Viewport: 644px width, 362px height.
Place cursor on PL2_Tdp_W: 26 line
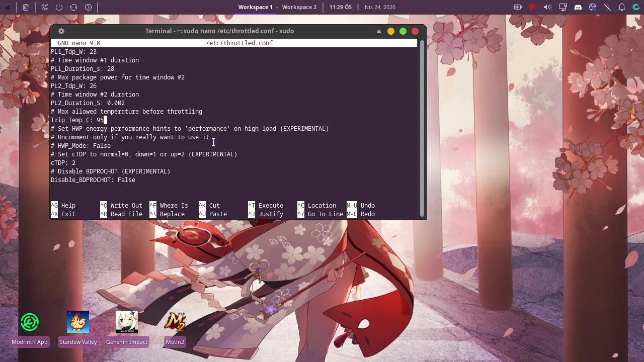[73, 86]
